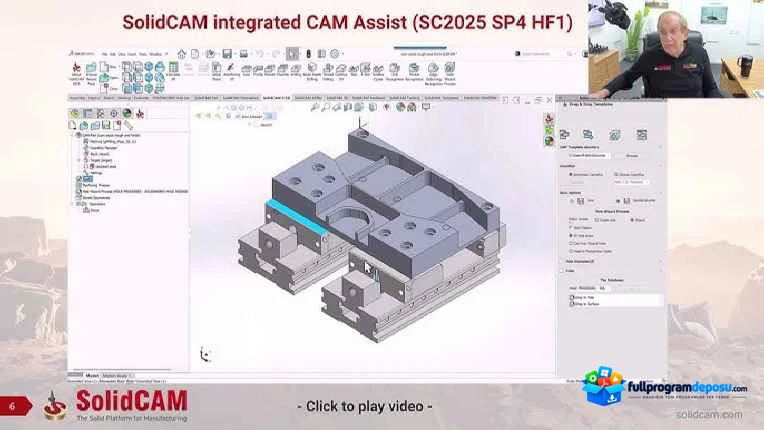764x430 pixels.
Task: Select the Drop to Hole option
Action: [x=585, y=297]
